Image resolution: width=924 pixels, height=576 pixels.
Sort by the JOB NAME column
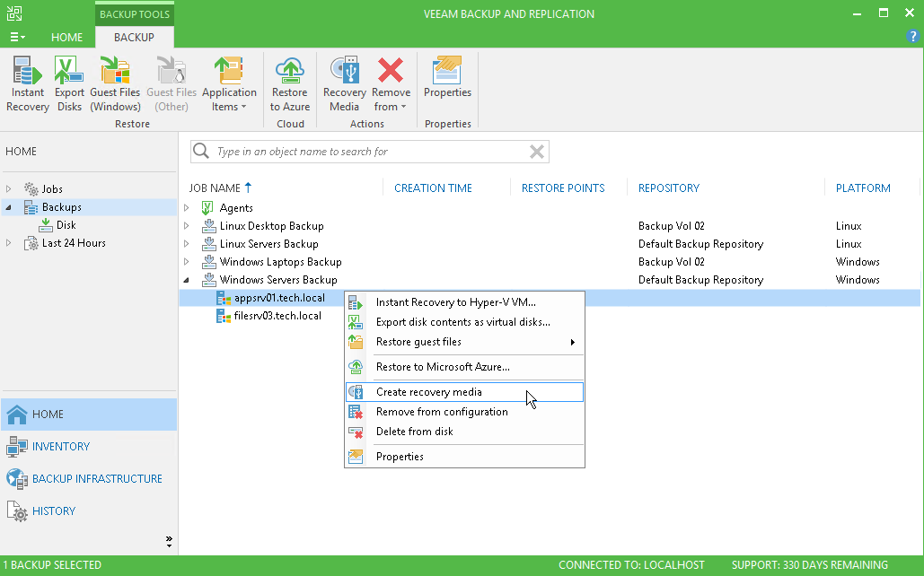click(215, 188)
